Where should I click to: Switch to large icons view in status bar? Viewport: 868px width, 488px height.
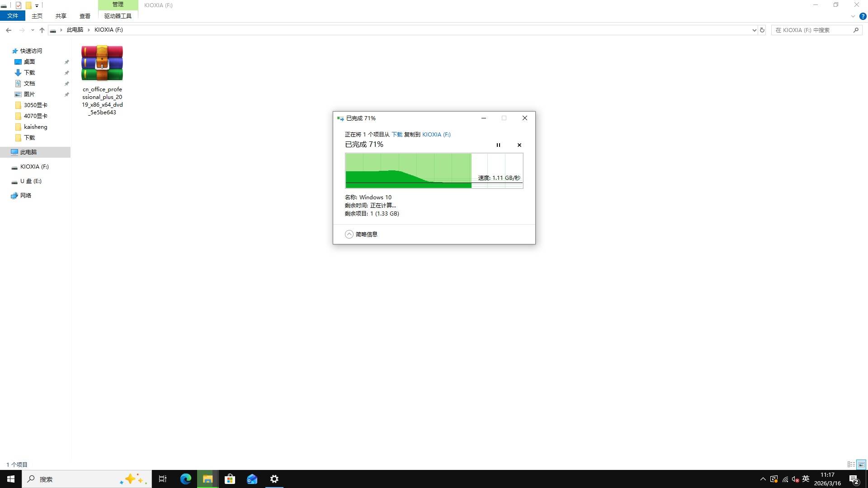pos(861,465)
